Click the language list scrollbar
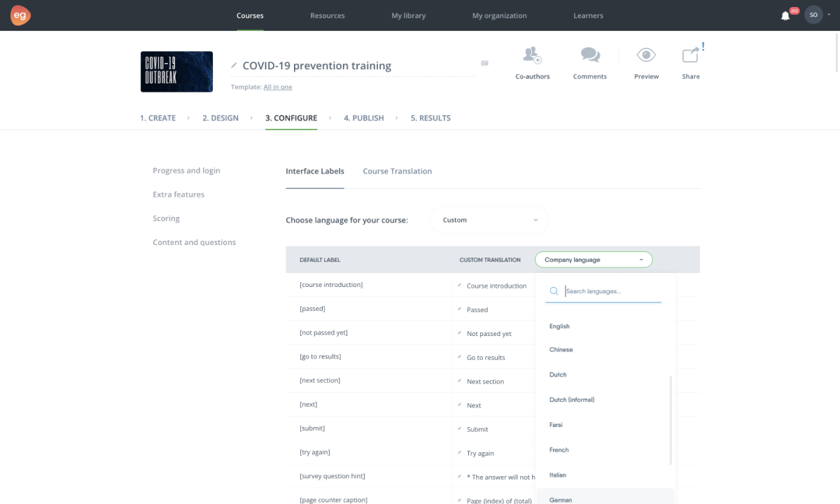 [x=671, y=420]
